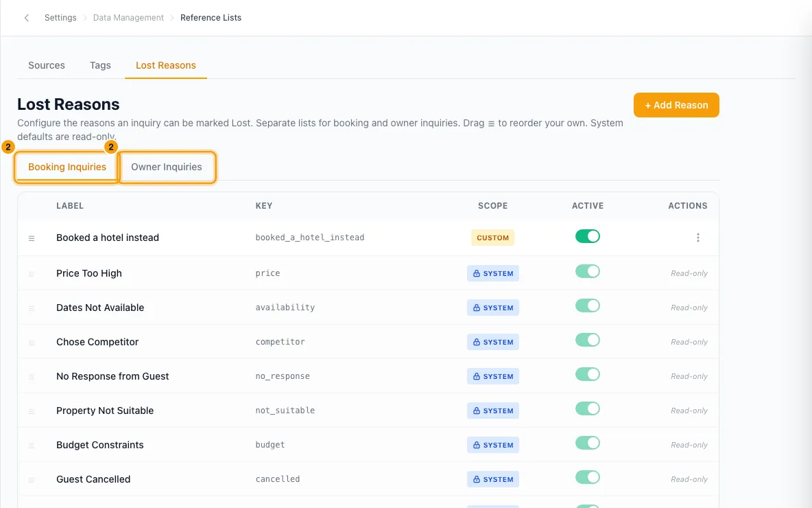Click the SCOPE column header

tap(492, 206)
